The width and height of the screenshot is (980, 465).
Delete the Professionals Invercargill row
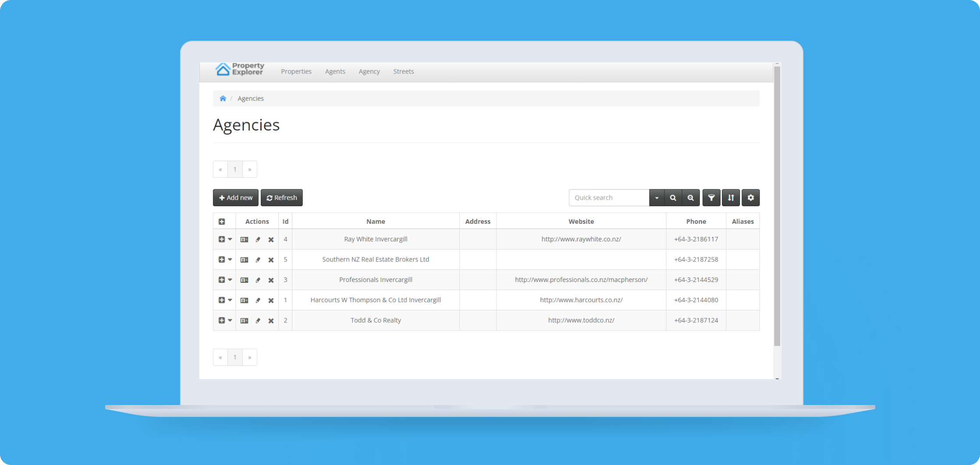pyautogui.click(x=271, y=280)
